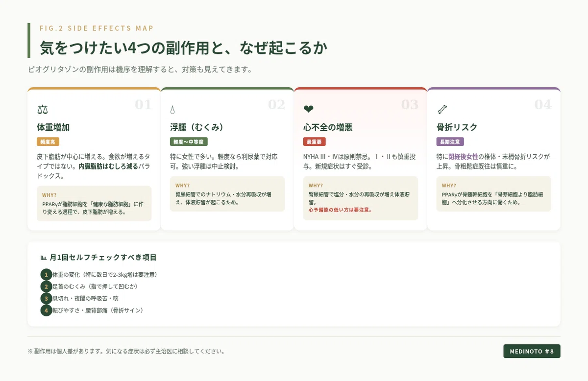Viewport: 588px width, 381px height.
Task: Click the scales icon for 体重増加
Action: point(43,109)
